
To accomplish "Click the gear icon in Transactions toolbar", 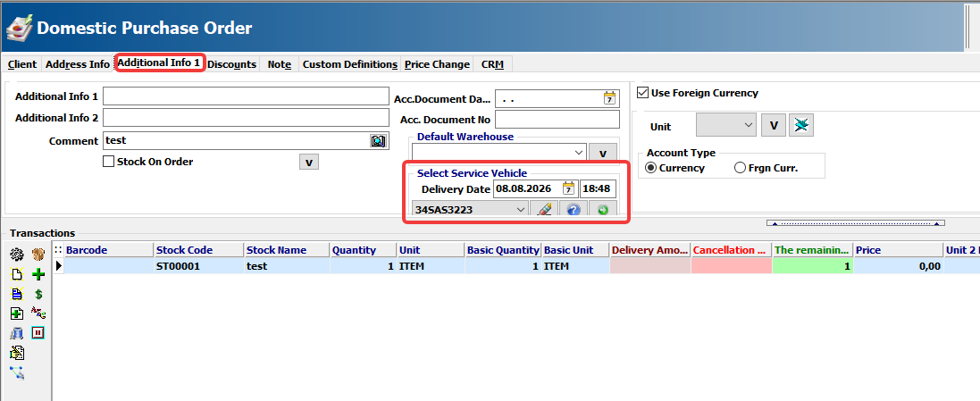I will point(17,254).
